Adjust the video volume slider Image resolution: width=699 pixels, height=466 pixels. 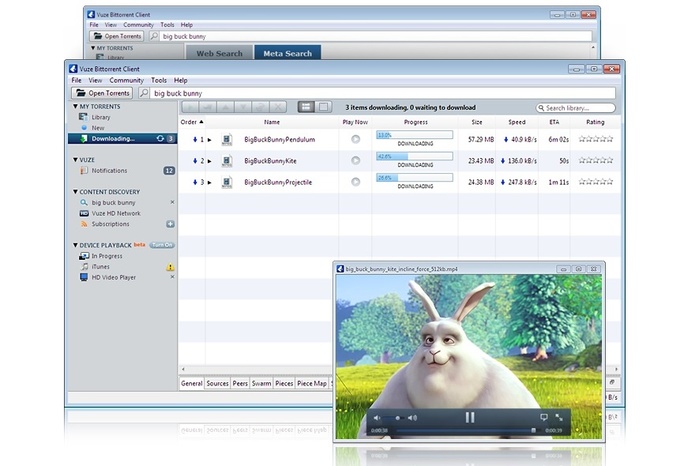(394, 418)
